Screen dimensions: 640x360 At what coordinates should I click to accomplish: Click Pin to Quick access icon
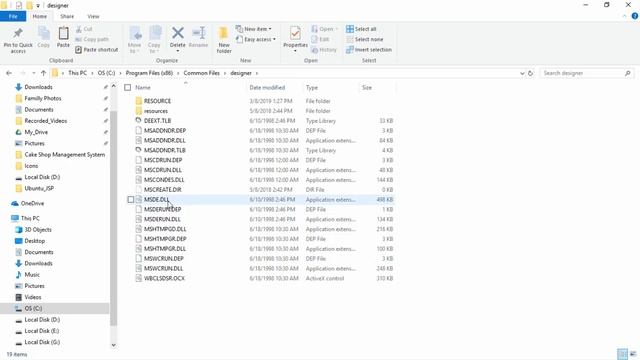click(x=18, y=34)
